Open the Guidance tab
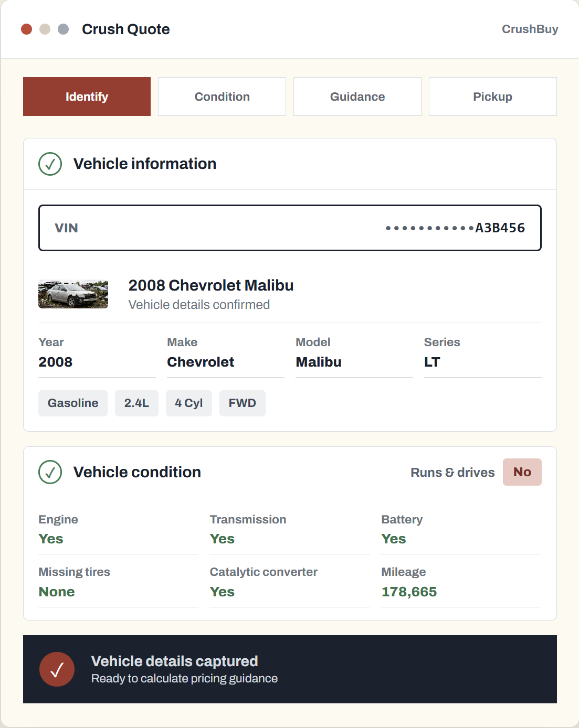 coord(357,97)
